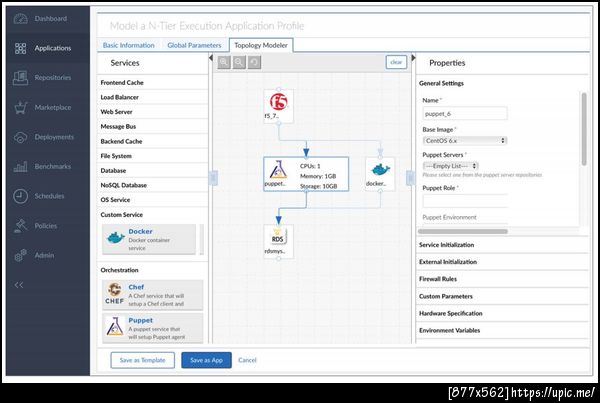Open the Repositories sidebar icon
This screenshot has width=600, height=403.
[20, 78]
